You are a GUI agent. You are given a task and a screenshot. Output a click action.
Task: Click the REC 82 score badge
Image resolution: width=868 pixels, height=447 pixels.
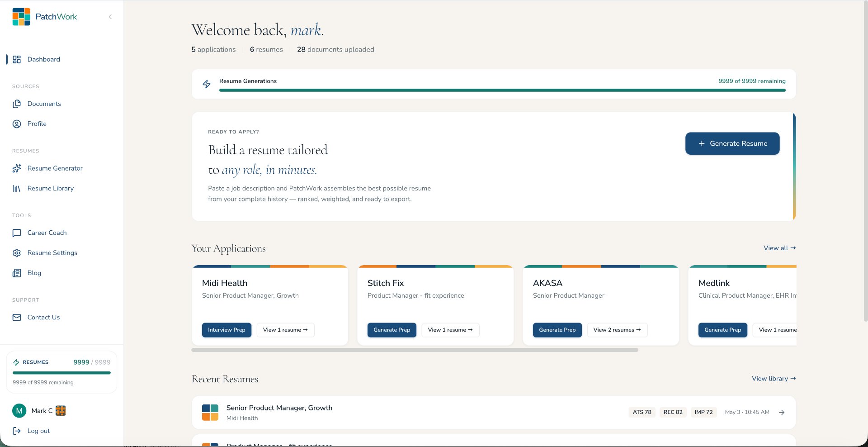click(x=673, y=412)
